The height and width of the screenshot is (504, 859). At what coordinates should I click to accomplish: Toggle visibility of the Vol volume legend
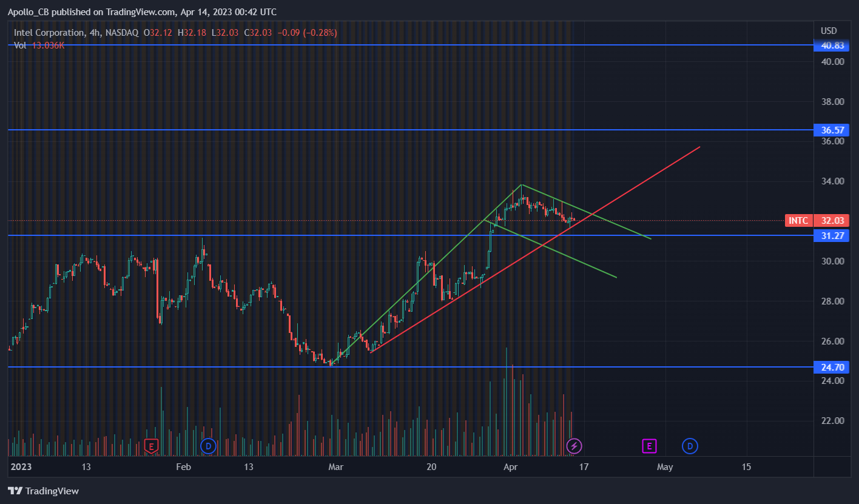coord(21,45)
